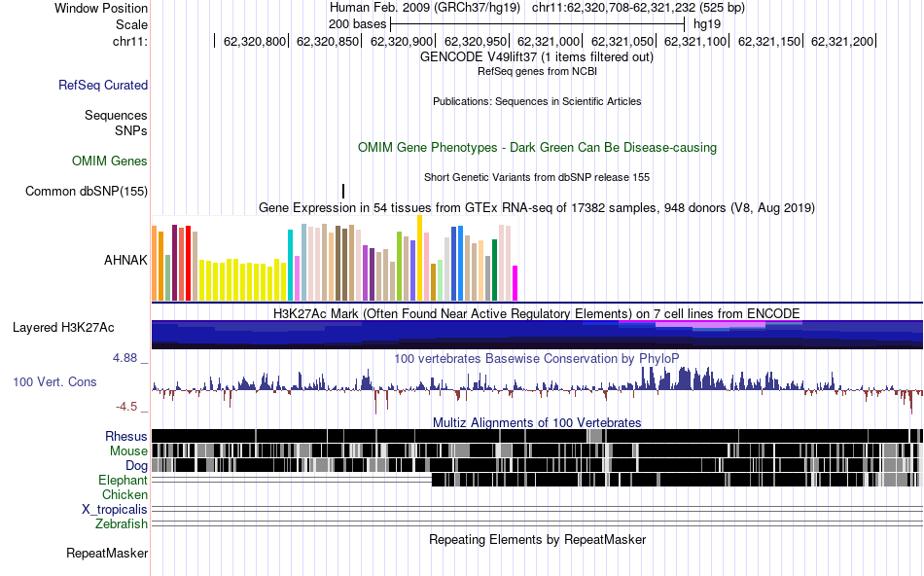Click the Multiz Alignments of 100 Vertebrates title
Viewport: 924px width, 576px height.
pyautogui.click(x=537, y=422)
